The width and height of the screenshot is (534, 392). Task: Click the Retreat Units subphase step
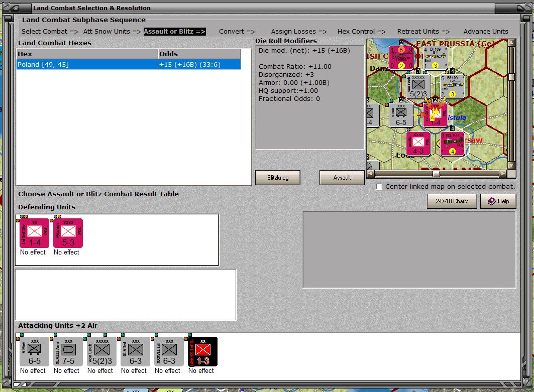click(x=423, y=31)
